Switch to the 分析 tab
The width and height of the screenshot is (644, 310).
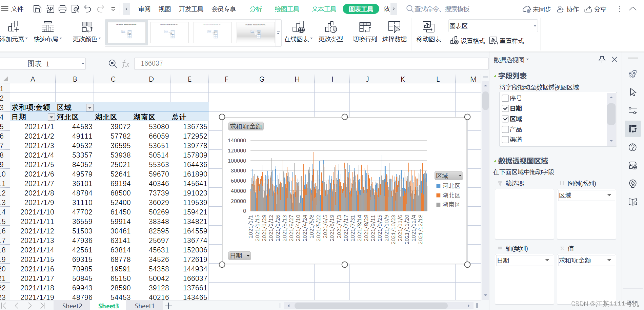256,9
